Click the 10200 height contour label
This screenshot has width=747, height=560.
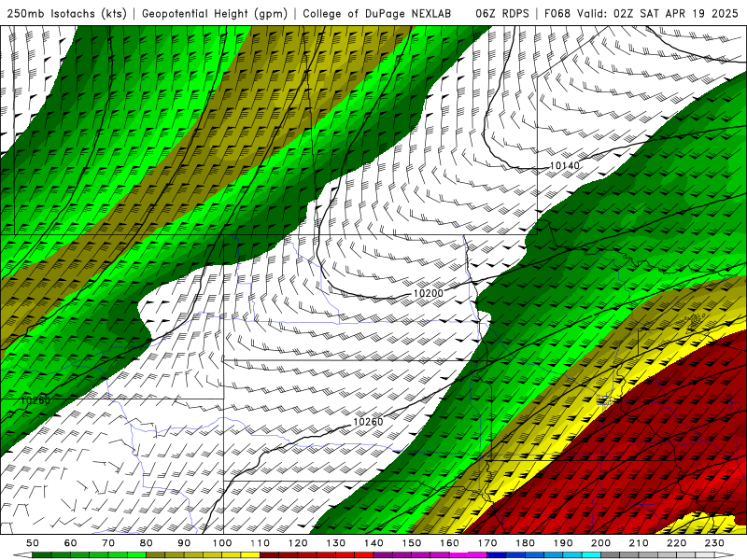[428, 293]
